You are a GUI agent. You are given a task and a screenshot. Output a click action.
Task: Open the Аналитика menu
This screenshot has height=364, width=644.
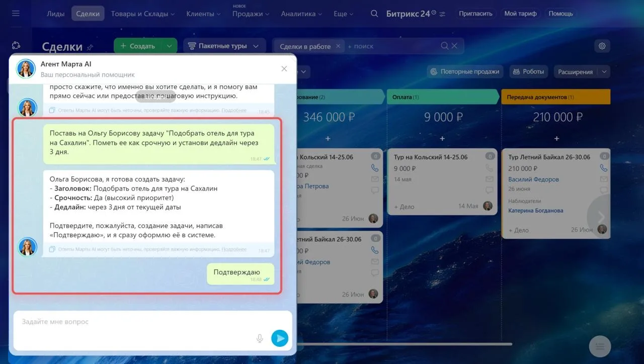click(x=302, y=14)
